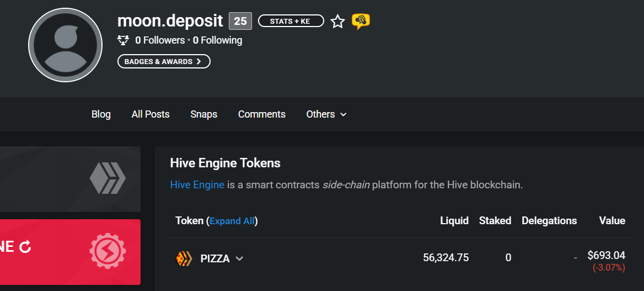Screen dimensions: 644x291
Task: Click the favorite star icon
Action: pos(337,21)
